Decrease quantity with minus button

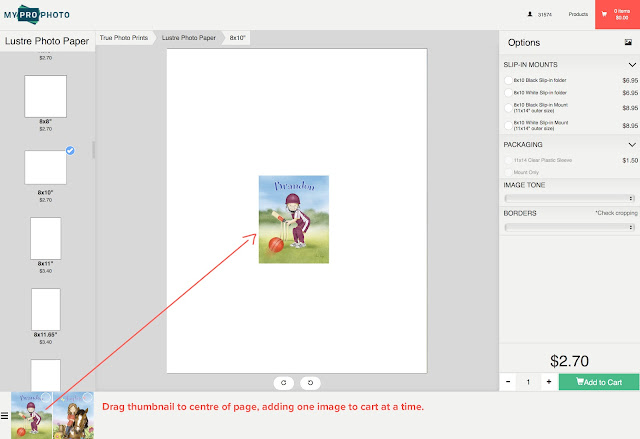[508, 382]
